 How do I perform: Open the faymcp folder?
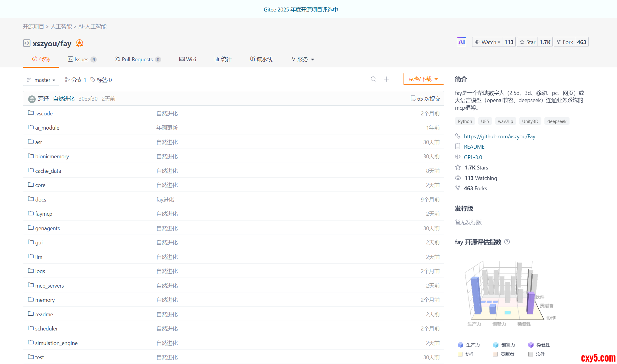click(44, 214)
